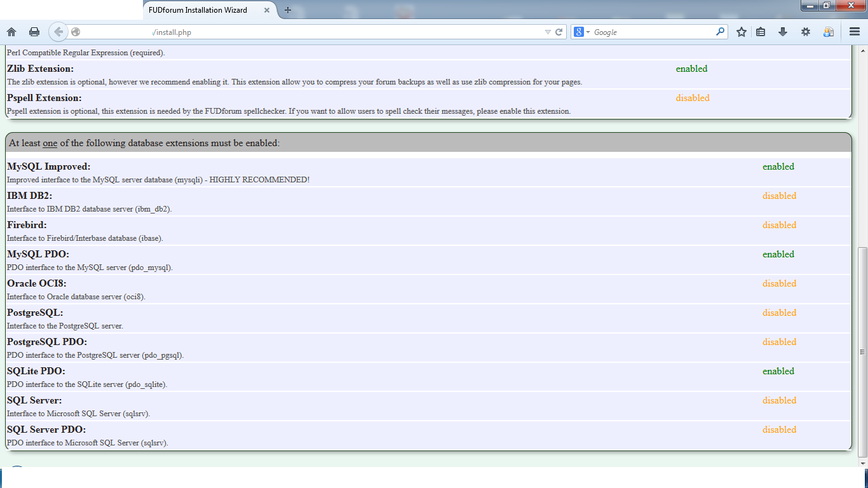Image resolution: width=868 pixels, height=488 pixels.
Task: Click the '(pdo_sqlite)' description line
Action: click(87, 384)
